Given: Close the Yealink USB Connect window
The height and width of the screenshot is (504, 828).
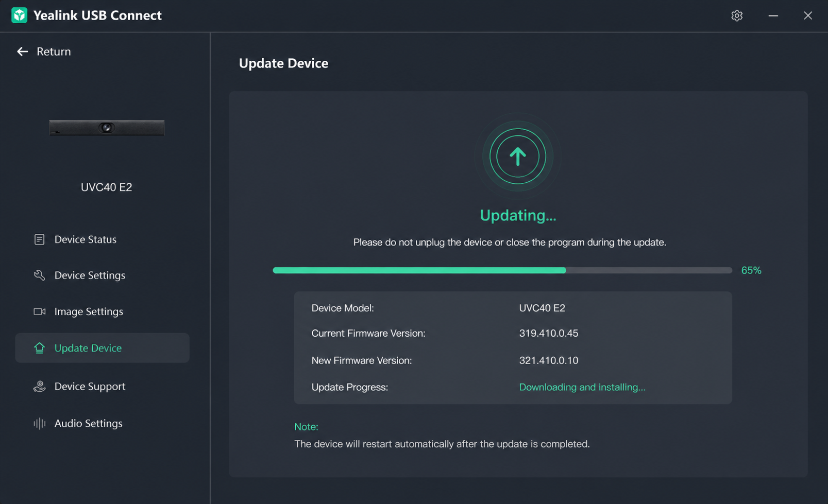Looking at the screenshot, I should tap(808, 15).
